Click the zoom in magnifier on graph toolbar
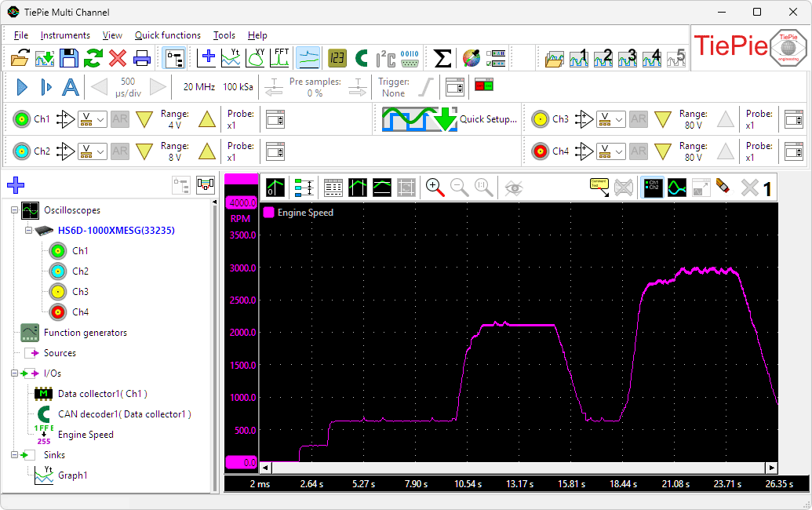The width and height of the screenshot is (812, 510). (435, 188)
